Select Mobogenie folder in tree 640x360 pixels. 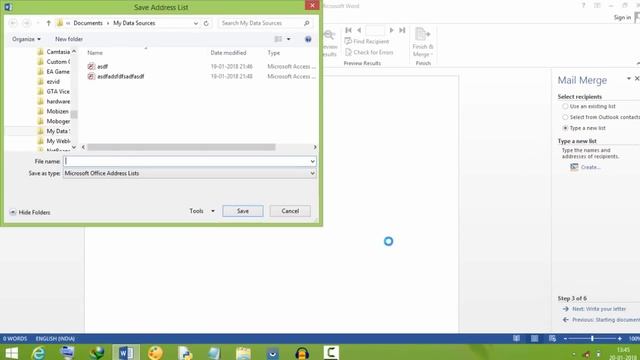pyautogui.click(x=53, y=121)
